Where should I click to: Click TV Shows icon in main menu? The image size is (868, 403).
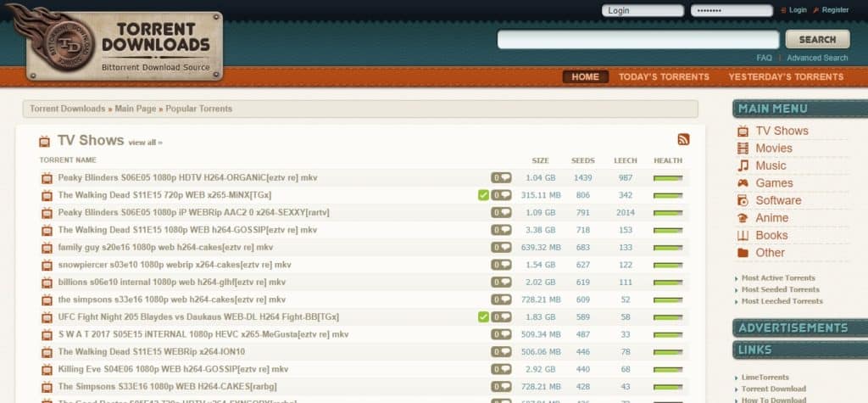click(743, 132)
